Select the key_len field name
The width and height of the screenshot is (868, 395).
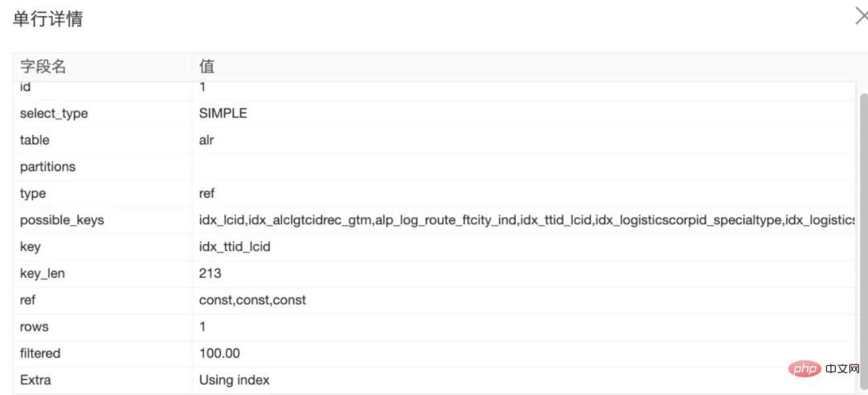pyautogui.click(x=42, y=273)
